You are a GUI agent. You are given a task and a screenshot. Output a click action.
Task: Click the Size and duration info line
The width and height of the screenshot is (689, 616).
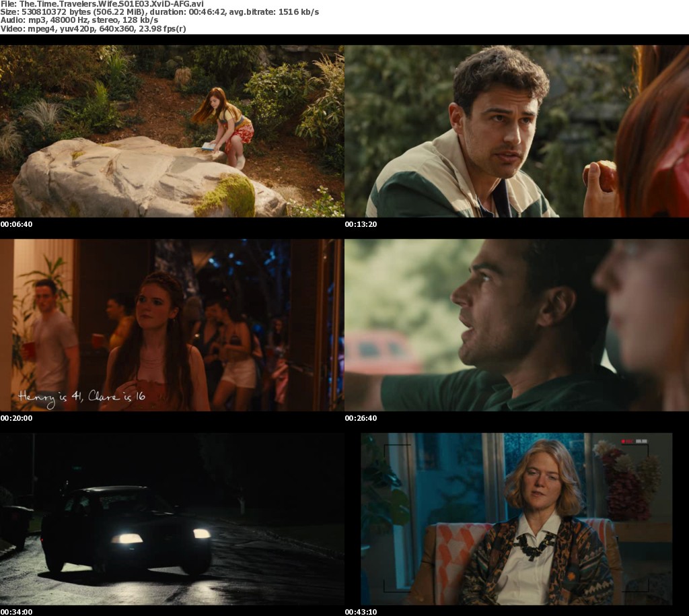click(x=159, y=12)
